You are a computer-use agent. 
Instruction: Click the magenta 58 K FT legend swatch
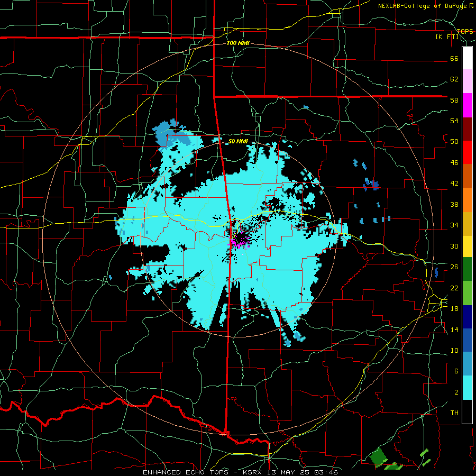coord(467,105)
